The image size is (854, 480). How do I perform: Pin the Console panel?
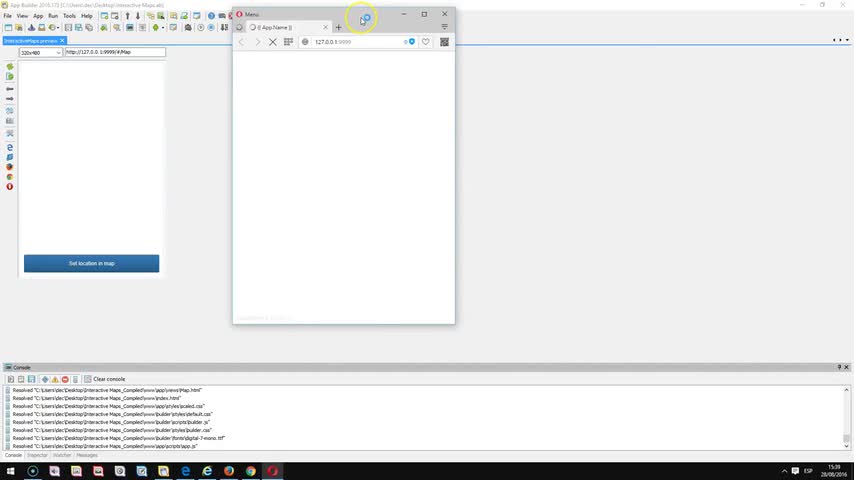839,367
